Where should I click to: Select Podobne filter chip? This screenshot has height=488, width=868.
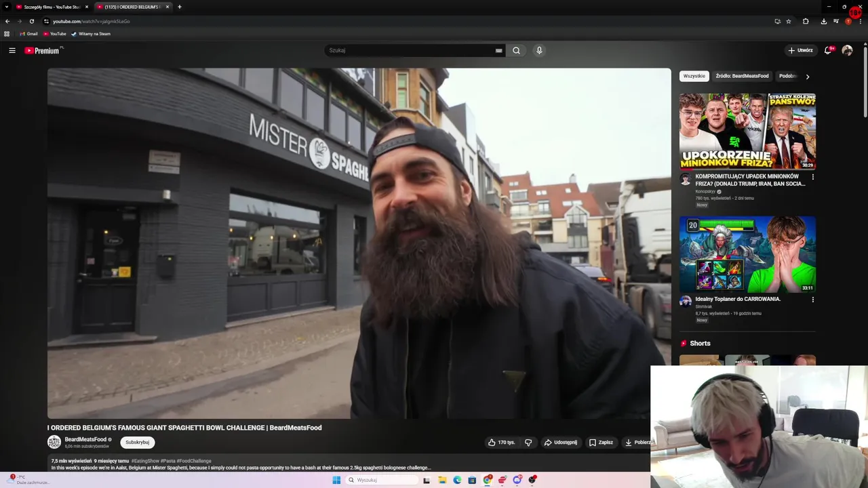coord(787,77)
